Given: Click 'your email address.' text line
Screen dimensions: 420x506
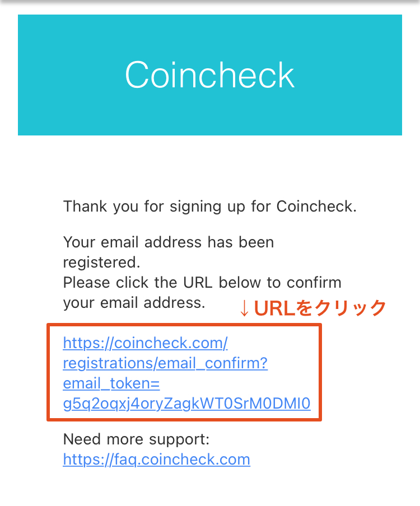Looking at the screenshot, I should [134, 303].
